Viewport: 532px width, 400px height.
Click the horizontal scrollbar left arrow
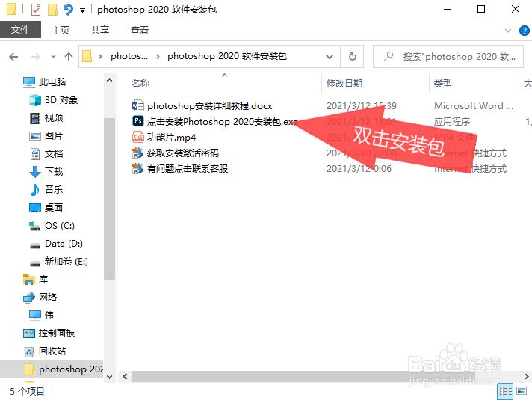tap(125, 377)
